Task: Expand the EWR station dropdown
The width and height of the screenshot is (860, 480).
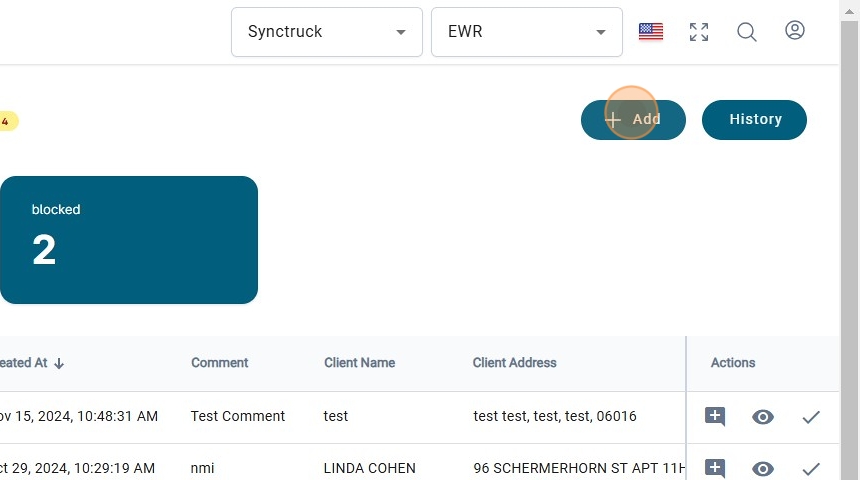Action: click(527, 32)
